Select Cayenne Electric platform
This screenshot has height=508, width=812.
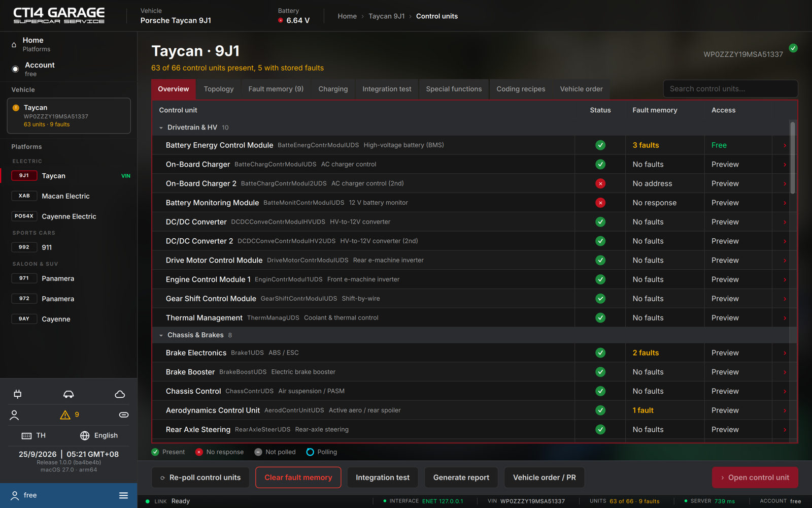(x=69, y=216)
